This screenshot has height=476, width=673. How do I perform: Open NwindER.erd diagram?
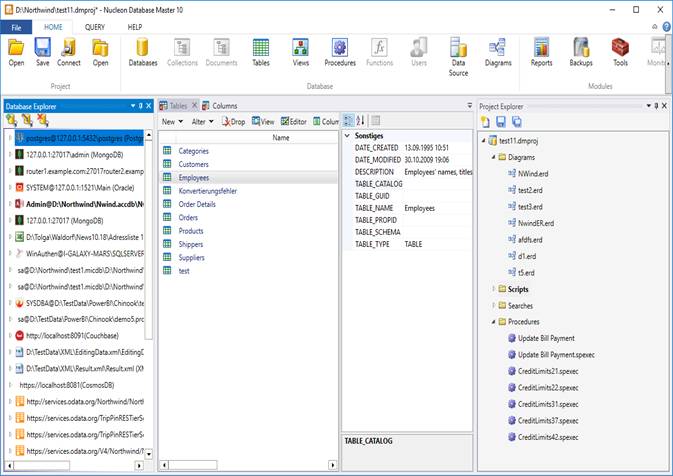[536, 223]
